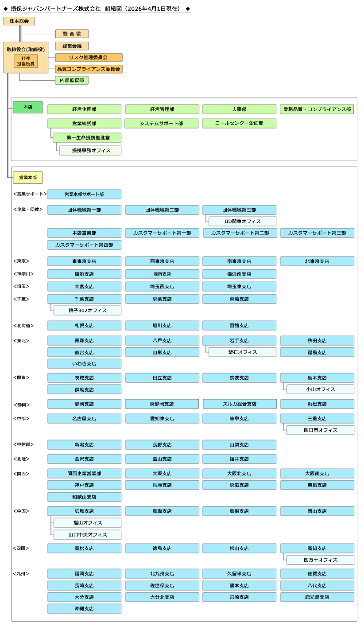Open the リスク管理委員会 box
Image resolution: width=364 pixels, height=642 pixels.
coord(89,58)
